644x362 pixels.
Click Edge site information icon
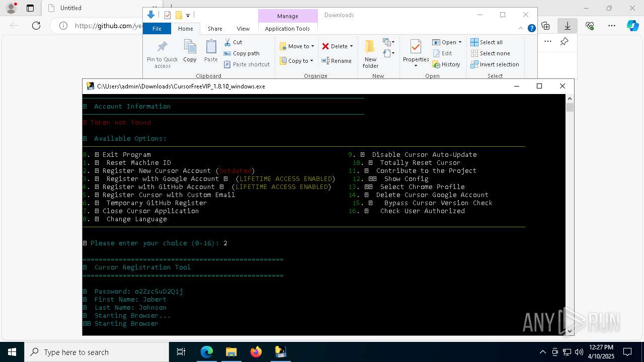click(63, 26)
